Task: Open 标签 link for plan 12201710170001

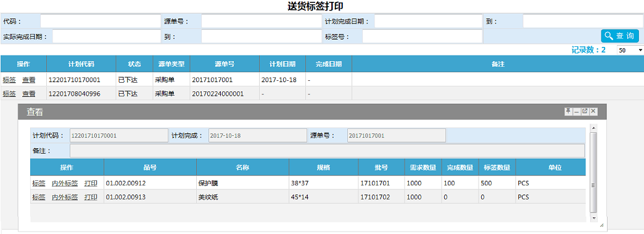Action: [x=9, y=80]
